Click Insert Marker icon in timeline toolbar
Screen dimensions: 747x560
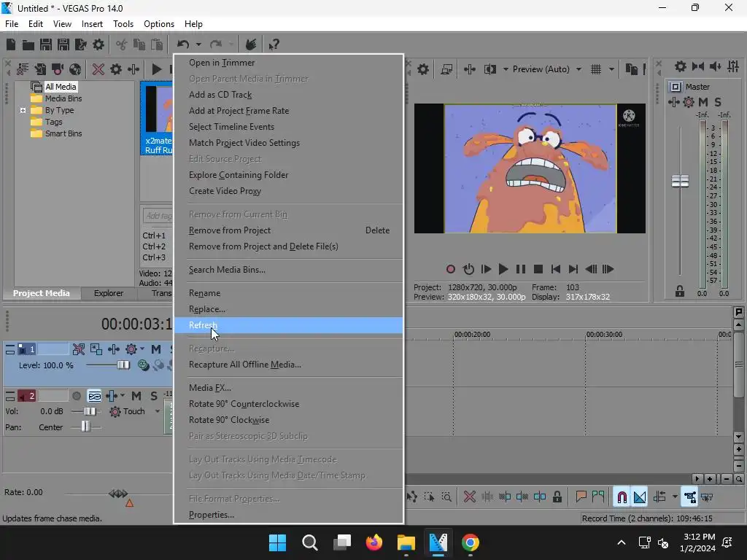pos(581,497)
